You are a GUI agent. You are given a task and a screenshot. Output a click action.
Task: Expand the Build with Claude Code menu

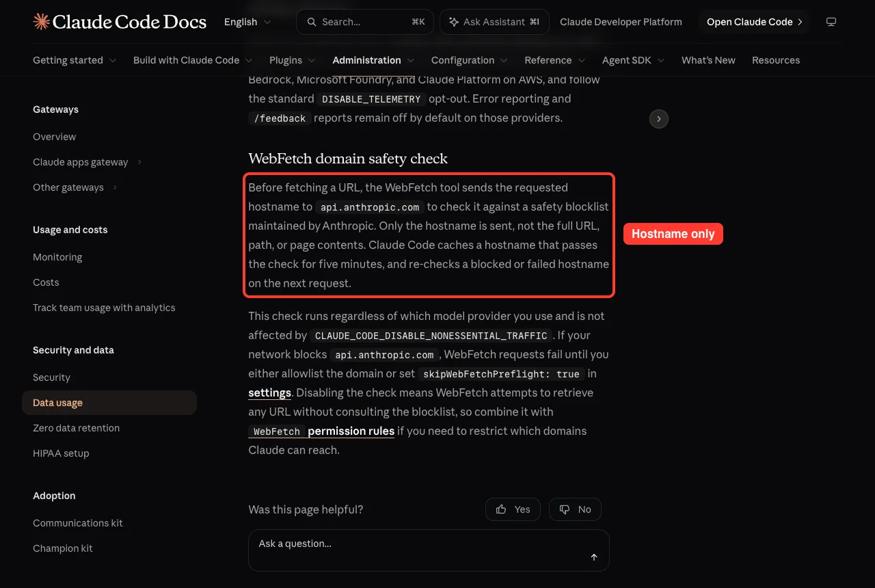click(x=193, y=60)
